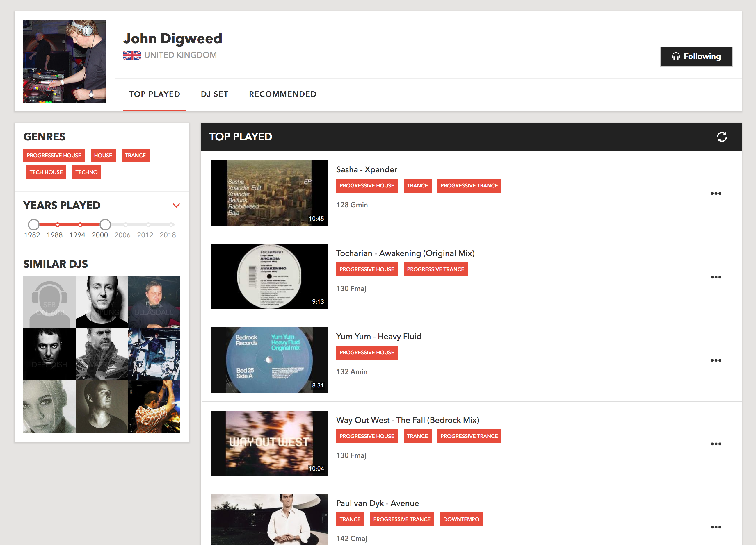Screen dimensions: 756x545
Task: Collapse the Years Played section chevron
Action: (x=176, y=205)
